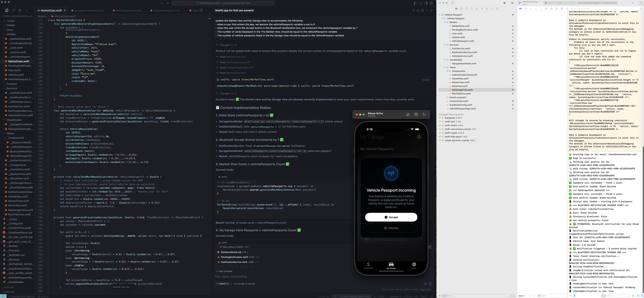Accept the incoming Vehicle Passport
Image resolution: width=644 pixels, height=298 pixels.
391,217
